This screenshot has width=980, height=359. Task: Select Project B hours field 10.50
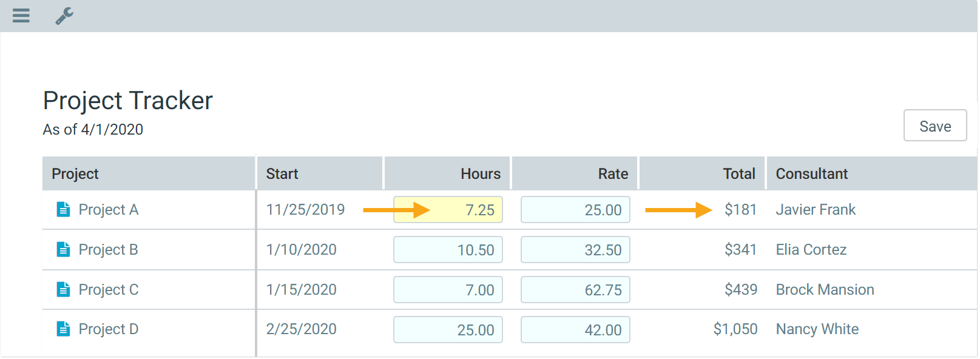click(448, 250)
